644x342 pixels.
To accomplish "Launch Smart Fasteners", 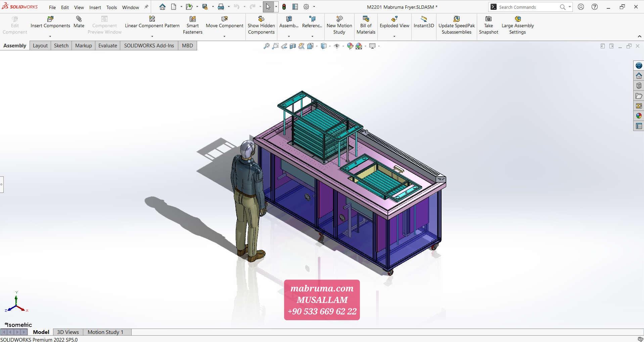I will (x=193, y=25).
